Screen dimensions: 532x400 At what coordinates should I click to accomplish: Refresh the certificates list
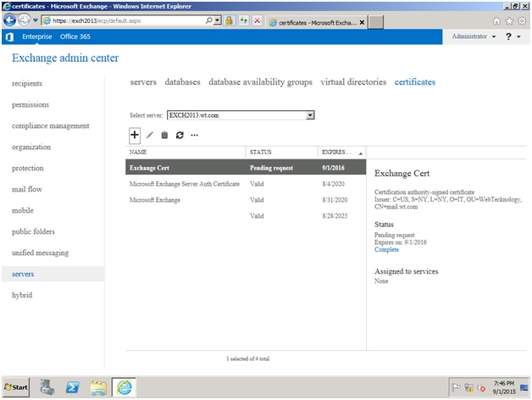coord(180,135)
